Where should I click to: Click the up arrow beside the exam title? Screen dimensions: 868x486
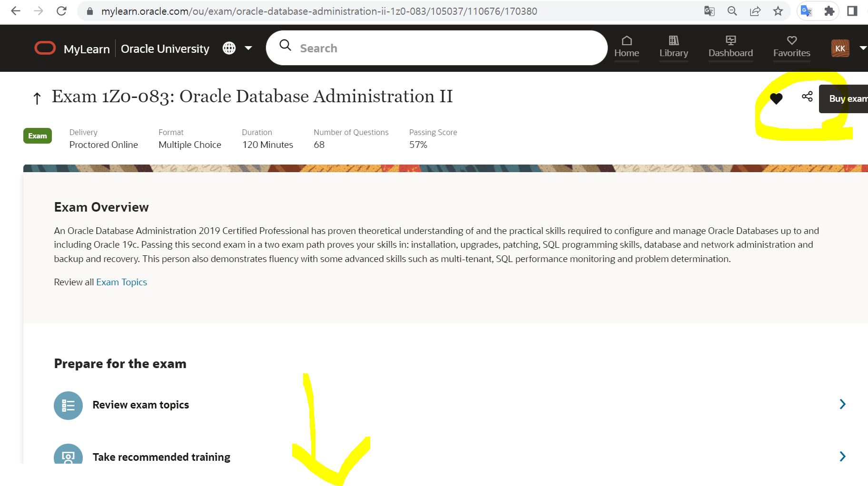tap(37, 98)
